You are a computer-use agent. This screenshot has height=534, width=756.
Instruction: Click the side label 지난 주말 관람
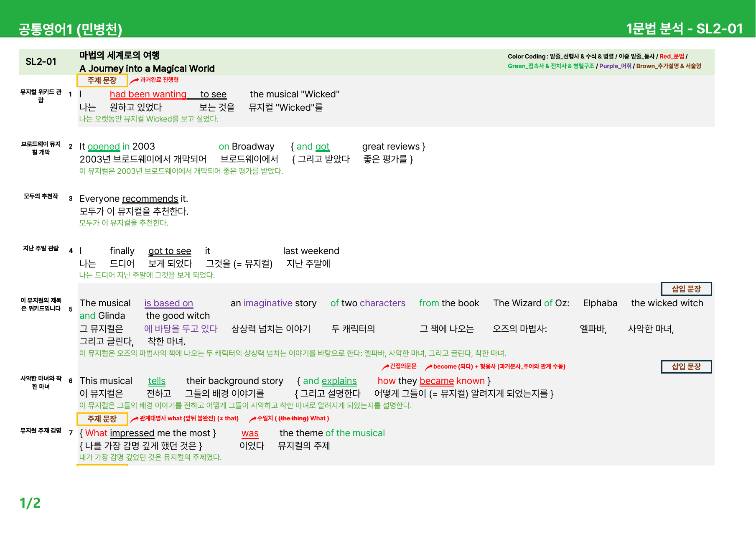click(x=41, y=248)
